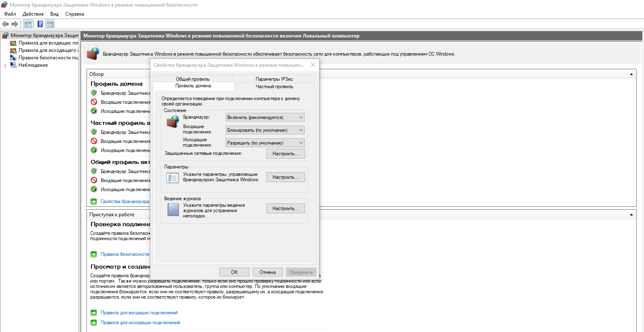Collapse the Обзор section
The image size is (644, 332).
point(631,74)
